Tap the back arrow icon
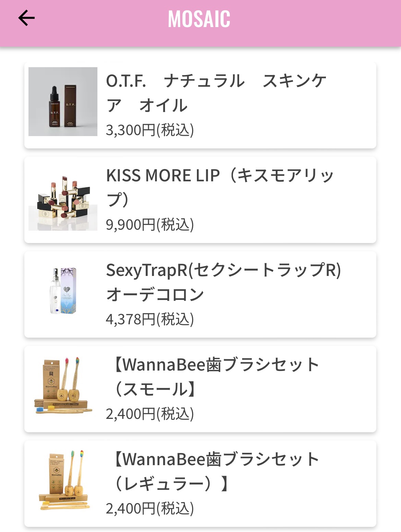Image resolution: width=401 pixels, height=532 pixels. [26, 18]
